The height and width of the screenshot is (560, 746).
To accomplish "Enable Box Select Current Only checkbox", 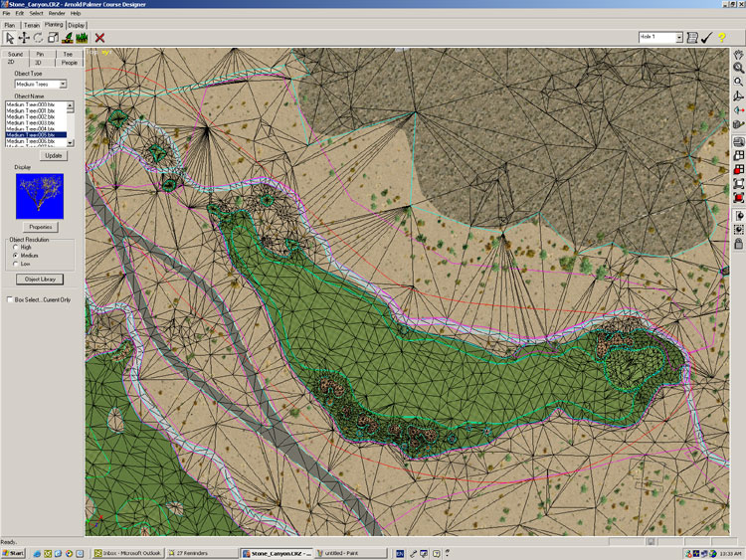I will tap(9, 298).
